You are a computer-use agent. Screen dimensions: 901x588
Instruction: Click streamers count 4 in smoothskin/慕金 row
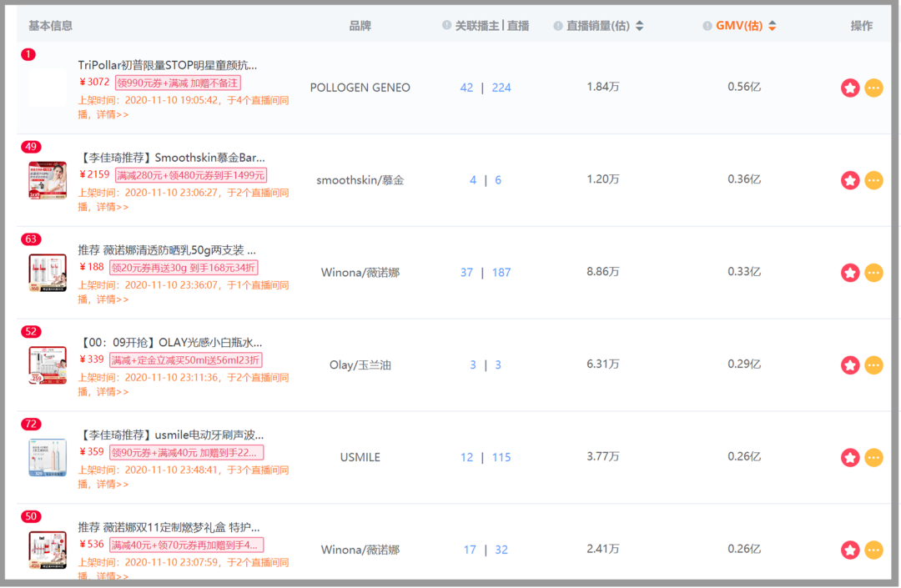473,180
